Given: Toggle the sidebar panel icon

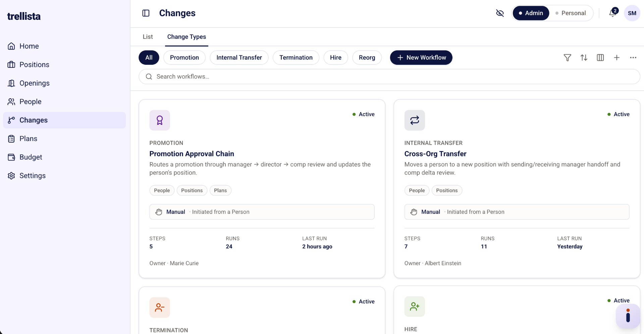Looking at the screenshot, I should click(x=146, y=13).
